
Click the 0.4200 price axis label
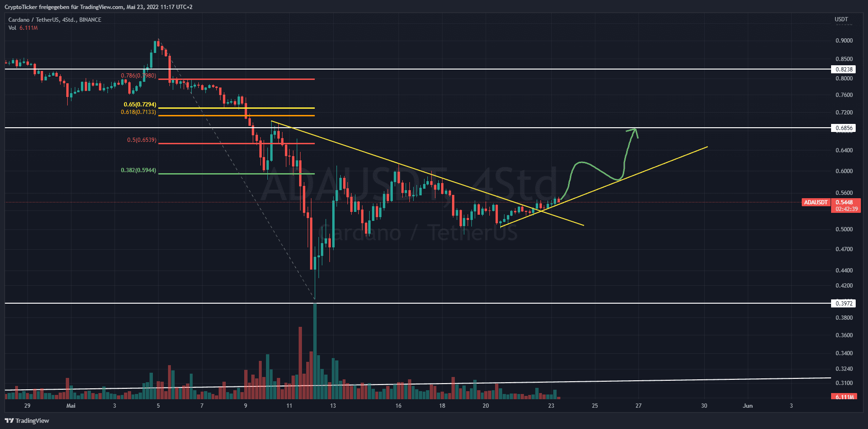[x=844, y=286]
